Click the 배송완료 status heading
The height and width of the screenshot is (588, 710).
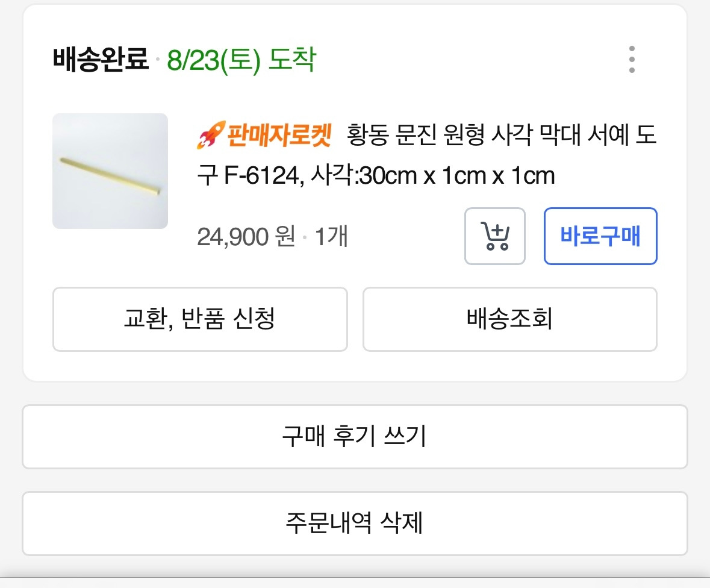101,60
